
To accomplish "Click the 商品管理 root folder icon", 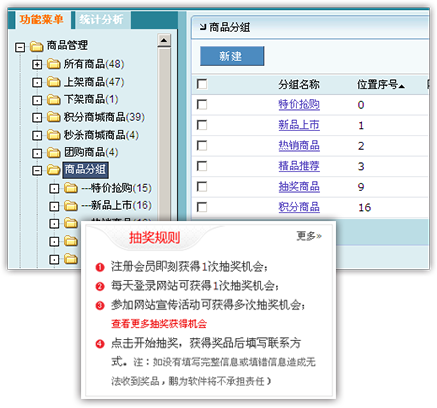I will [37, 46].
